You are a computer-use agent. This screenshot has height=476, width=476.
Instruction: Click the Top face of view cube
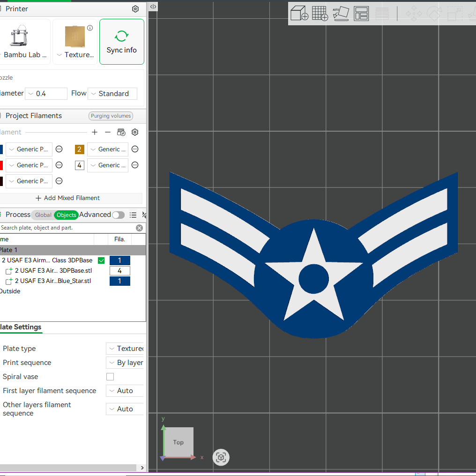tap(178, 442)
